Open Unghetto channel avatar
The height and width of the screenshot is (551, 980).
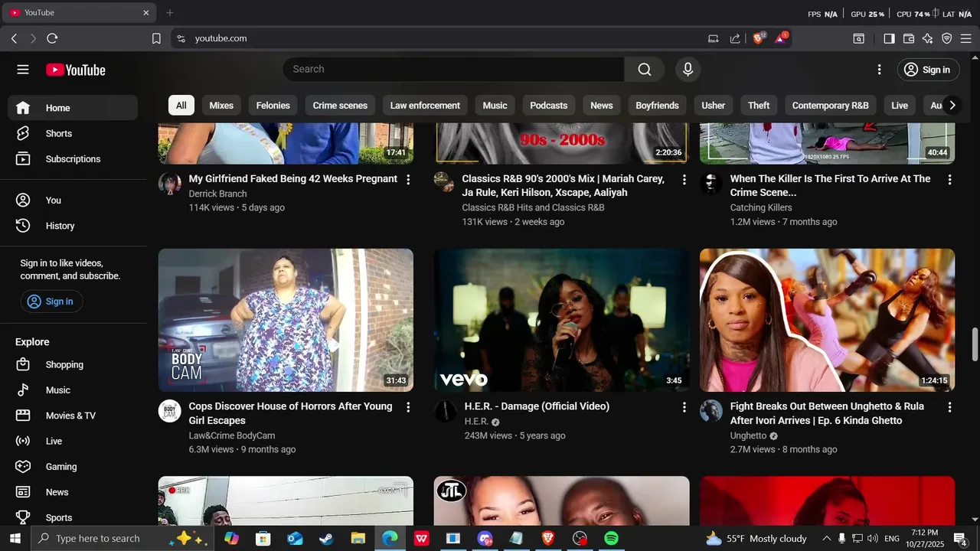pos(711,411)
